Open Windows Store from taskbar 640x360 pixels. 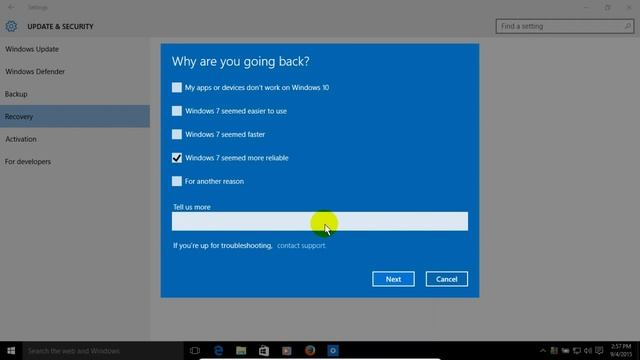(x=264, y=351)
